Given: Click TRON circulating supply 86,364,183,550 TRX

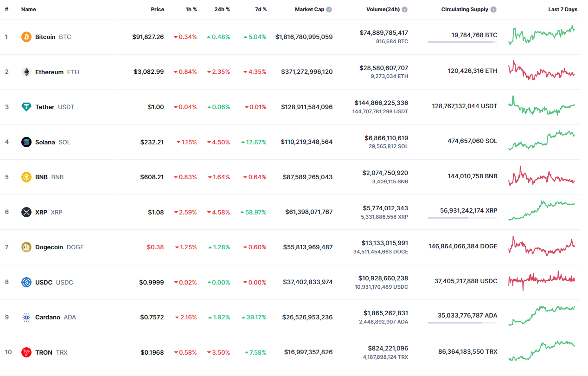Looking at the screenshot, I should coord(468,352).
